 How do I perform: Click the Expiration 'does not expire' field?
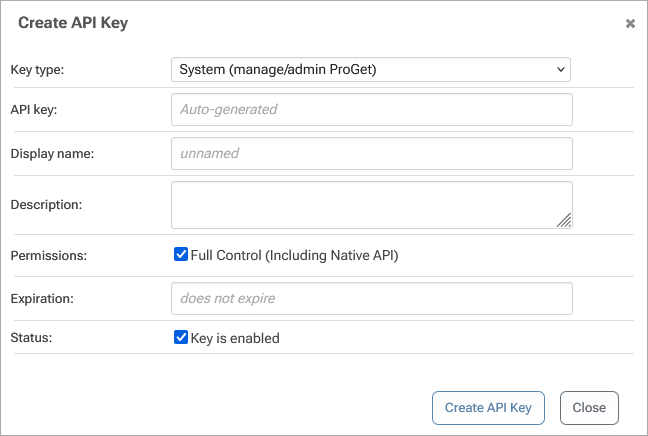tap(371, 298)
